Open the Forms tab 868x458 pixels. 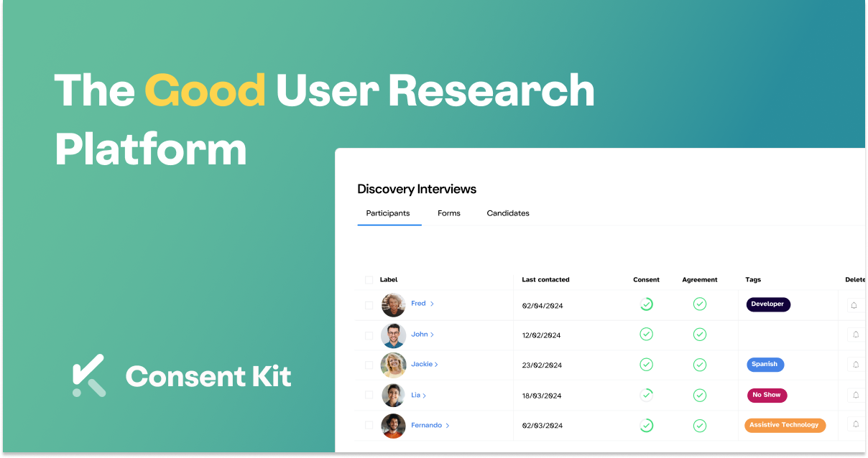pyautogui.click(x=449, y=213)
